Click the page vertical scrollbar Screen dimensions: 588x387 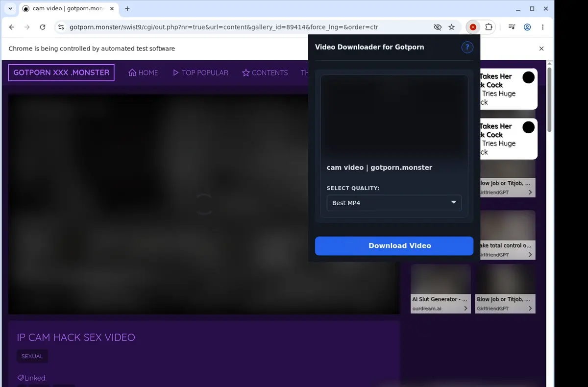(x=549, y=100)
